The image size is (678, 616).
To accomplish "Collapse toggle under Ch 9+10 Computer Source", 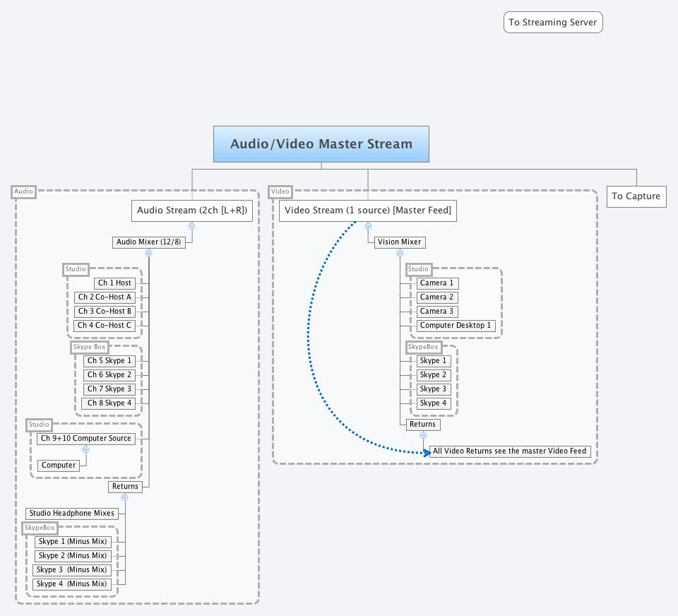I will [85, 450].
